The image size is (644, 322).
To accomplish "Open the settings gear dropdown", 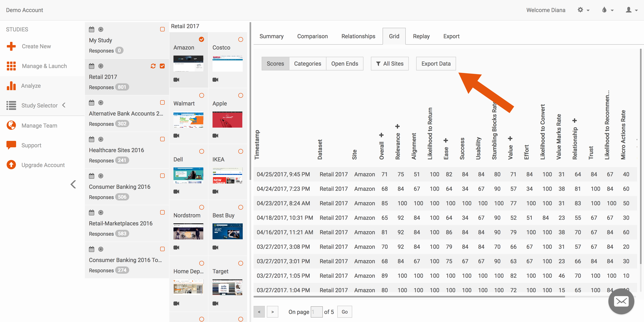I will pyautogui.click(x=583, y=10).
